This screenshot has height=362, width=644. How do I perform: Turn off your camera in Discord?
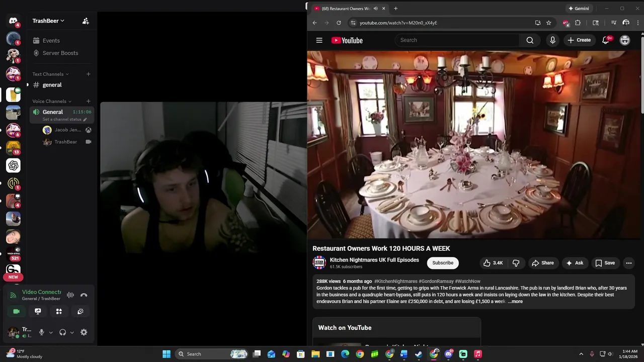(x=16, y=311)
